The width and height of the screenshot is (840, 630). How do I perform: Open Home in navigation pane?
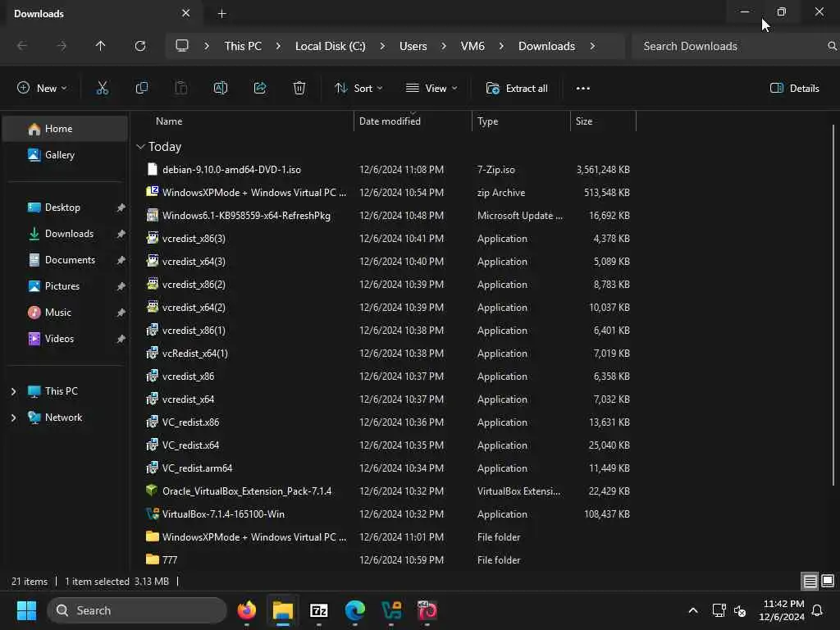point(65,129)
